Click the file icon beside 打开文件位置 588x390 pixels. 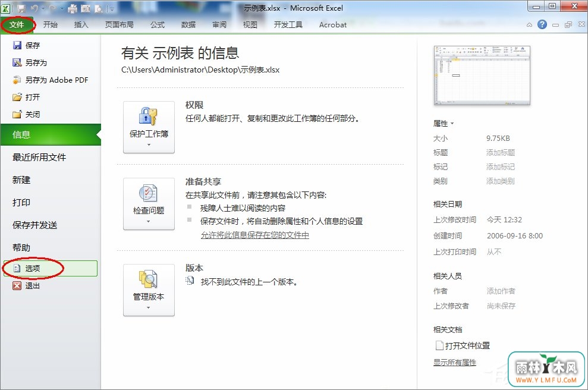[439, 345]
